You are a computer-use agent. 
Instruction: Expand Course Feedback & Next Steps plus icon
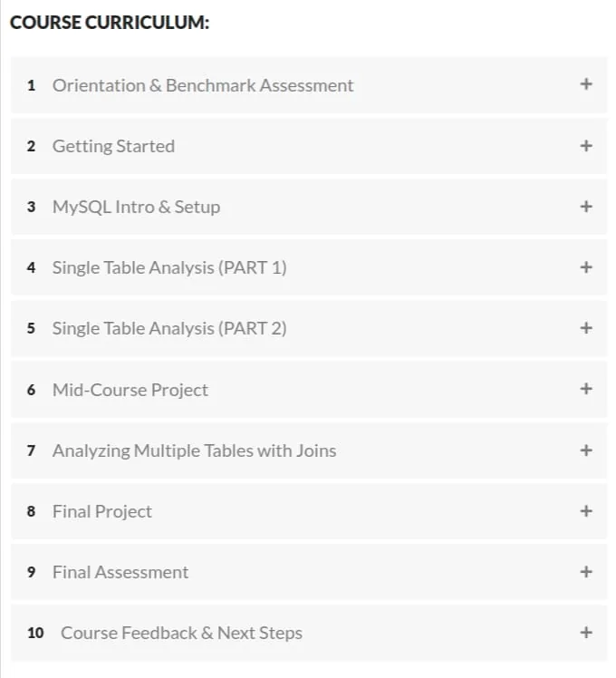586,633
